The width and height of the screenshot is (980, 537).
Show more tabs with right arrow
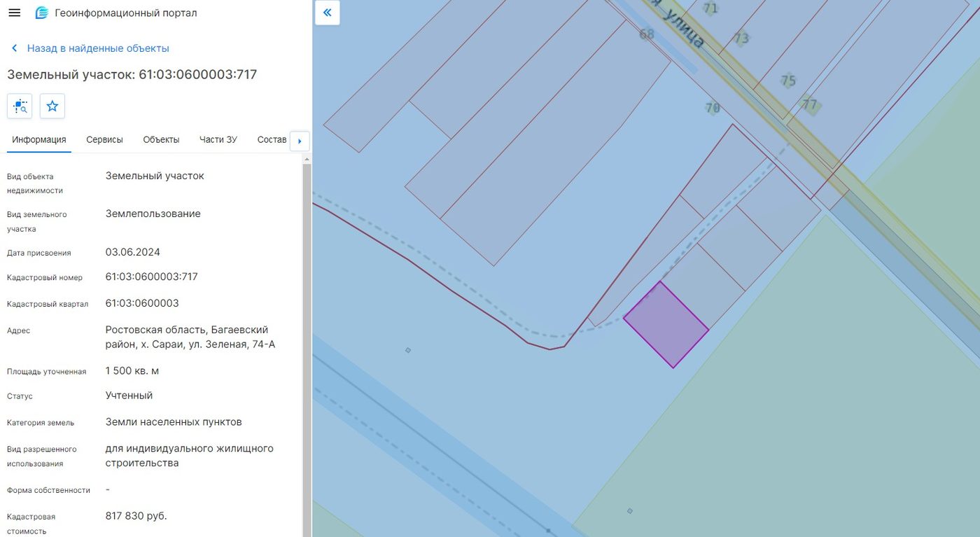click(300, 141)
